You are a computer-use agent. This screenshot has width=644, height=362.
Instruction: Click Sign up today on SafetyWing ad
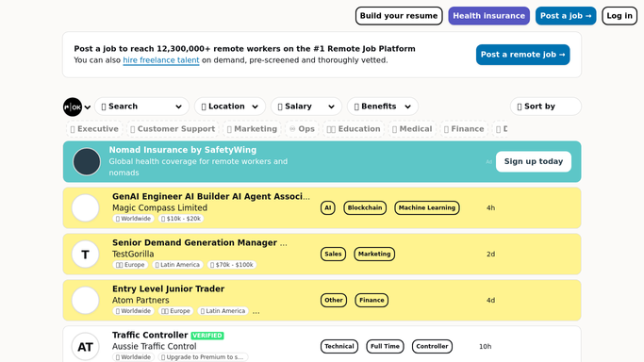click(534, 161)
